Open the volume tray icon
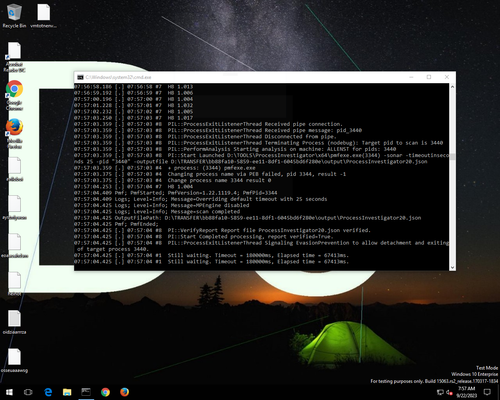This screenshot has height=400, width=500. point(449,392)
